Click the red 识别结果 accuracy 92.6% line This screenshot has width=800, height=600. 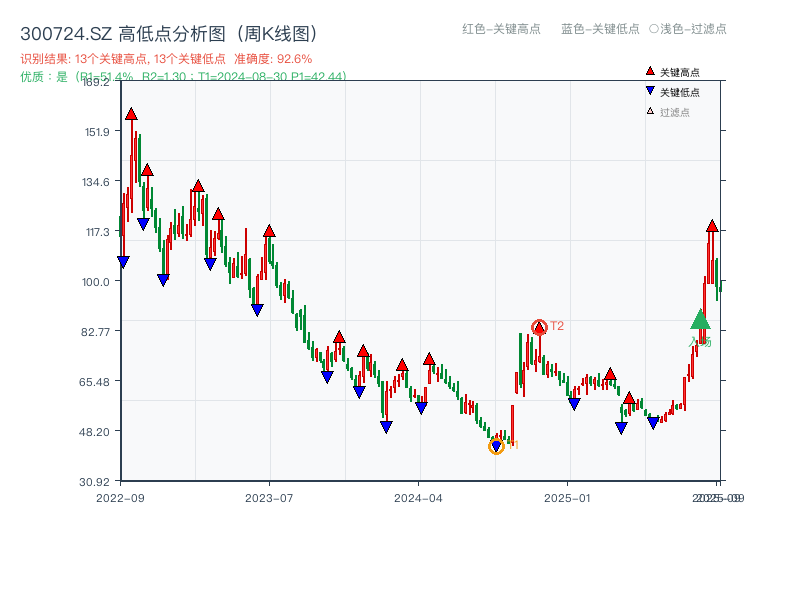(166, 59)
